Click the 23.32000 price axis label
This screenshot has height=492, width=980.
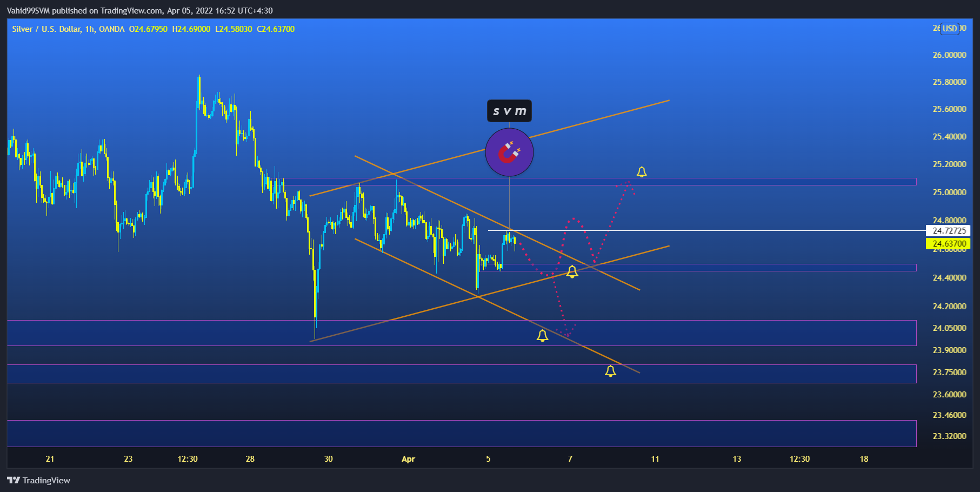pos(950,436)
